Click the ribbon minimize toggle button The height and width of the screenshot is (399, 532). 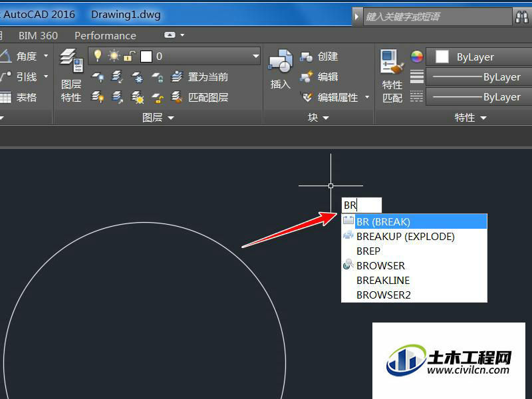tap(170, 35)
